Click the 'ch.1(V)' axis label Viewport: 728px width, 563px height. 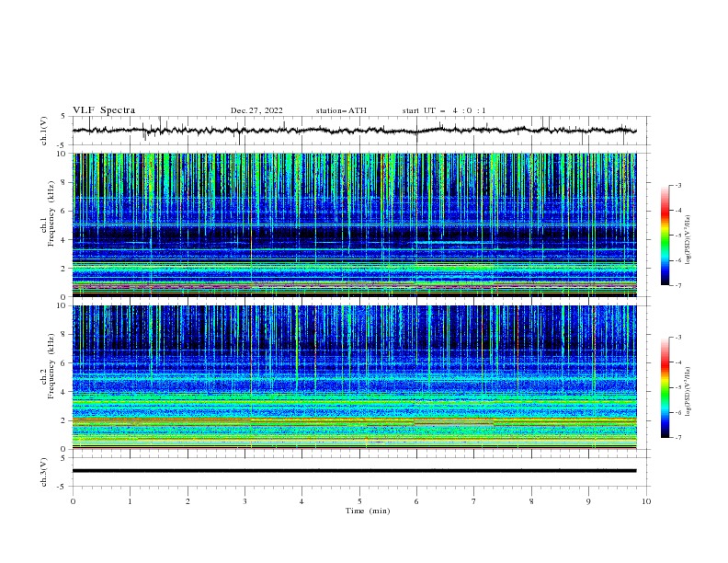click(44, 131)
